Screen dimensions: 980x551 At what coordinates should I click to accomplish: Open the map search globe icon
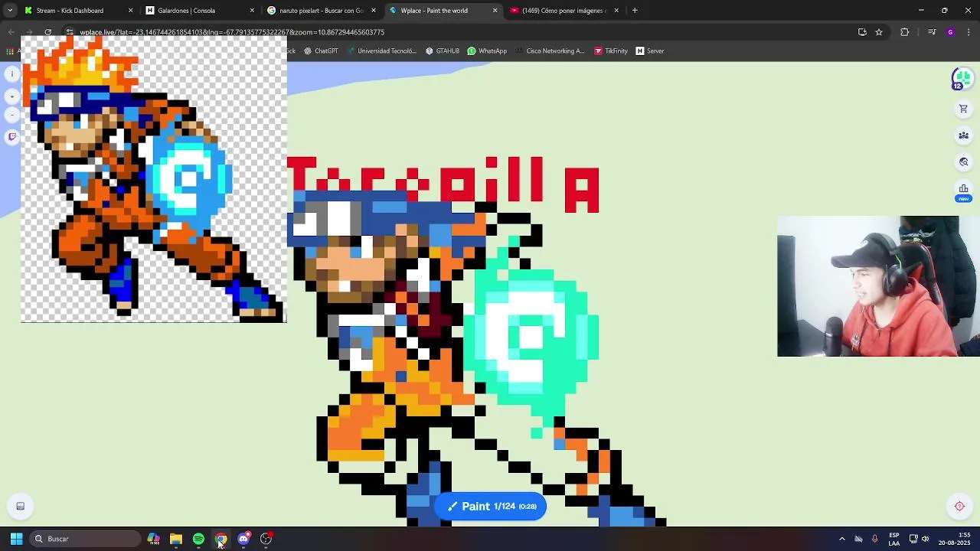tap(963, 162)
